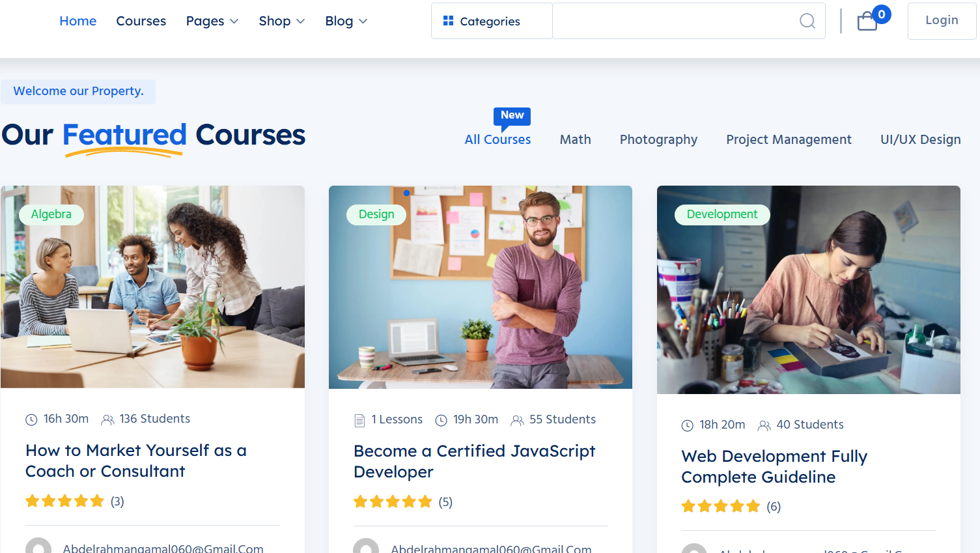Select the Photography course tab
The image size is (980, 553).
[658, 139]
